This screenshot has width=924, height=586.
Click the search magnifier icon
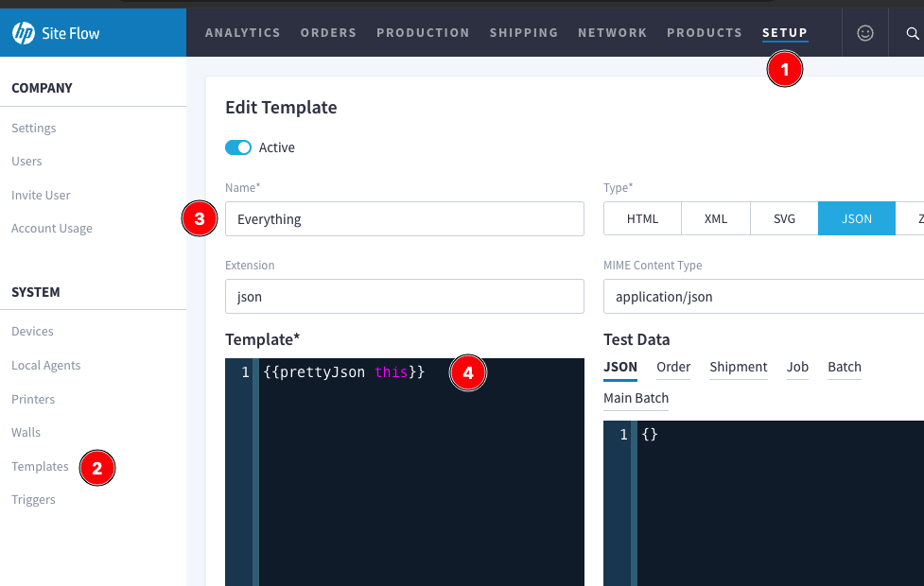click(912, 33)
